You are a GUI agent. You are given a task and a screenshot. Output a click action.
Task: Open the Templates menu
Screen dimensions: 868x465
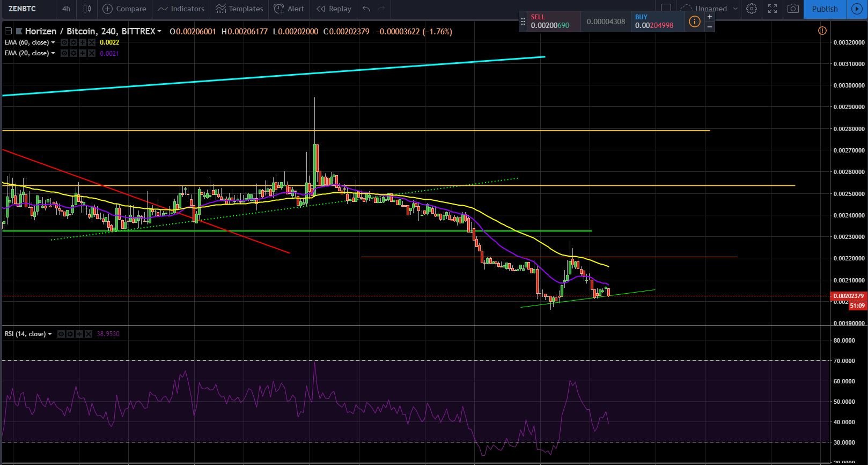click(x=239, y=9)
